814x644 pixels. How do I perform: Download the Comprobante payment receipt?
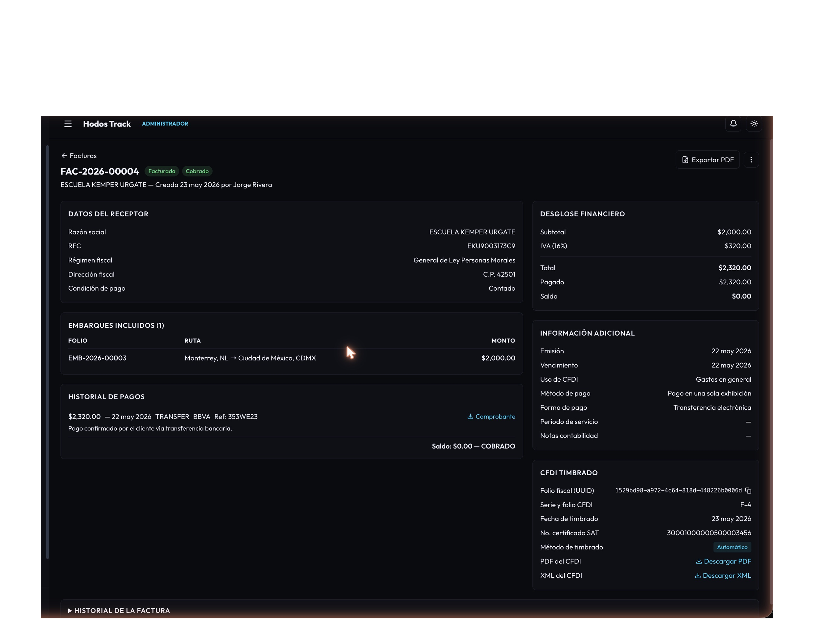click(491, 417)
